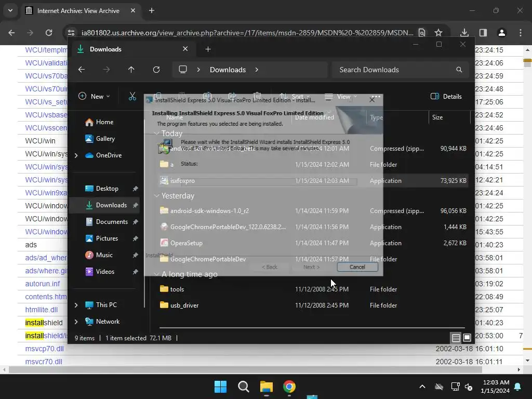Open the Windows Start menu
The width and height of the screenshot is (532, 399).
pyautogui.click(x=220, y=387)
